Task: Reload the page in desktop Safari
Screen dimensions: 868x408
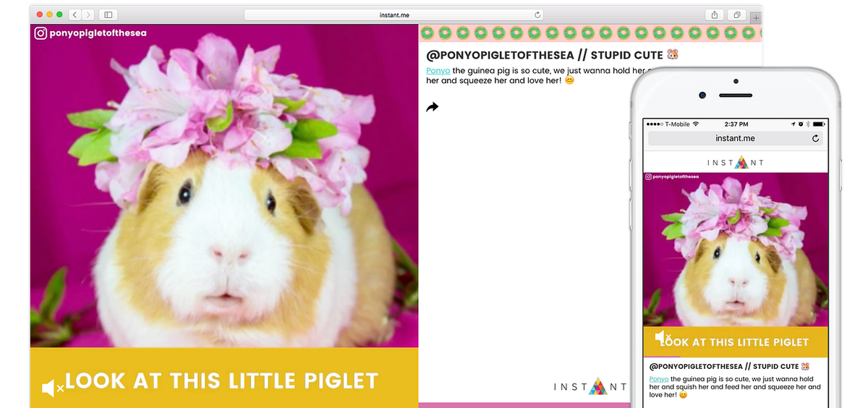Action: coord(537,14)
